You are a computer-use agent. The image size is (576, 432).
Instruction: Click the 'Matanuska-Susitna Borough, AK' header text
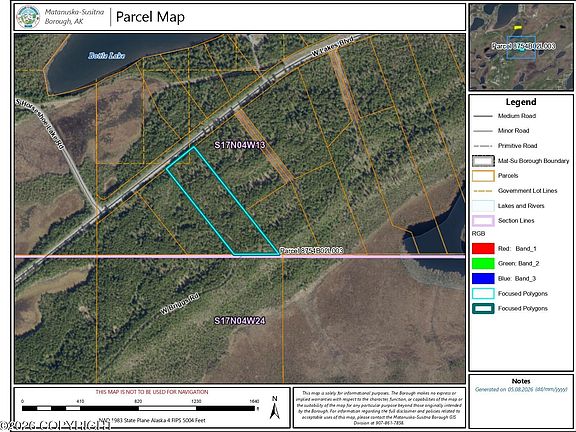pos(74,17)
